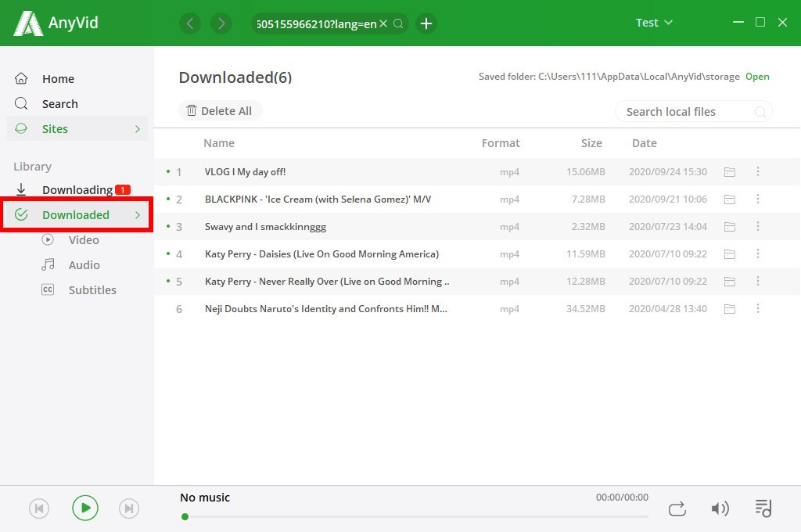Select Downloaded in Library

tap(77, 214)
